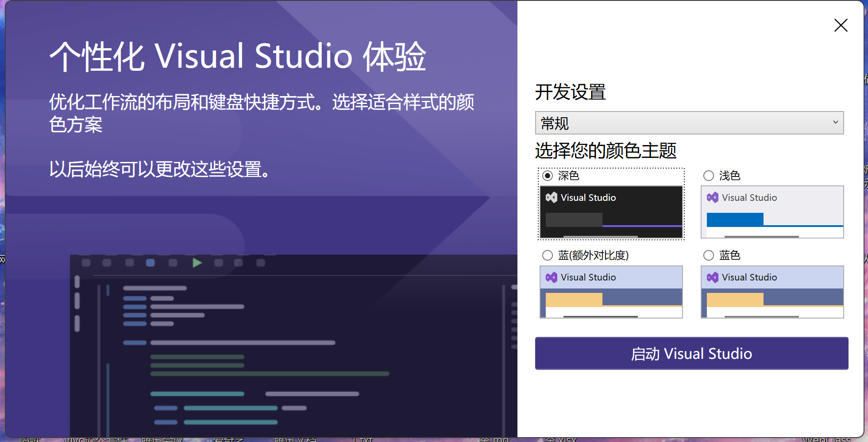Click the 个性化 Visual Studio 体验 title

(x=238, y=56)
